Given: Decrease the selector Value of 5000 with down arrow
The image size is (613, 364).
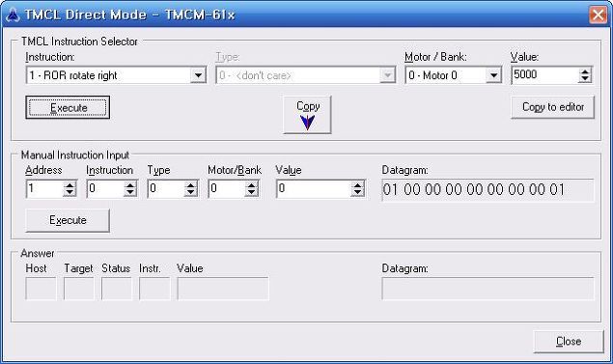Looking at the screenshot, I should [x=585, y=78].
